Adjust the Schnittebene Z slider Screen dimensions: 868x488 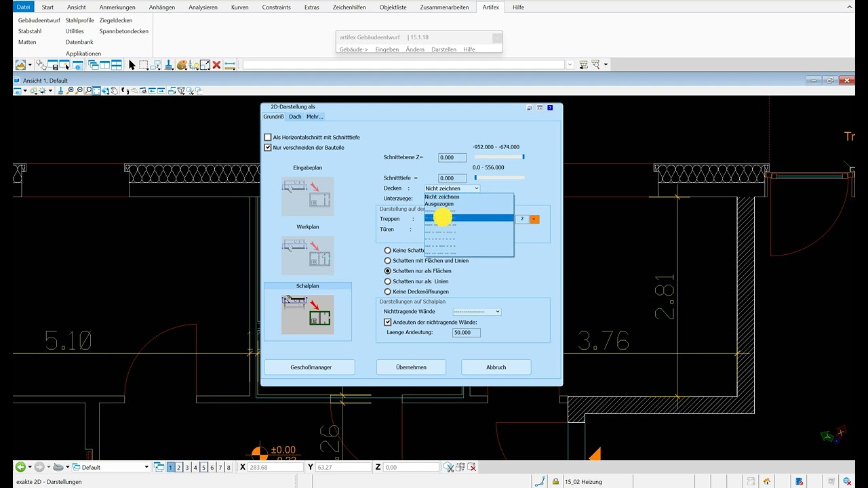499,157
